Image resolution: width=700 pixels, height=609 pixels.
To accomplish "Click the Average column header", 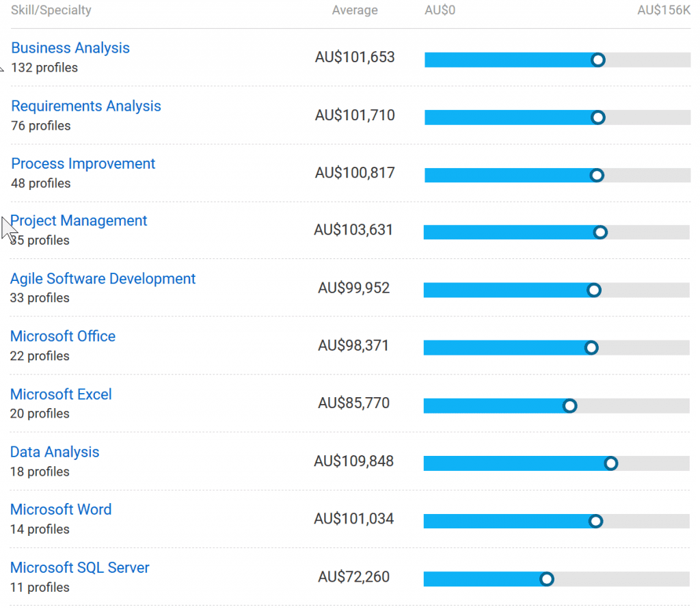I will 355,10.
